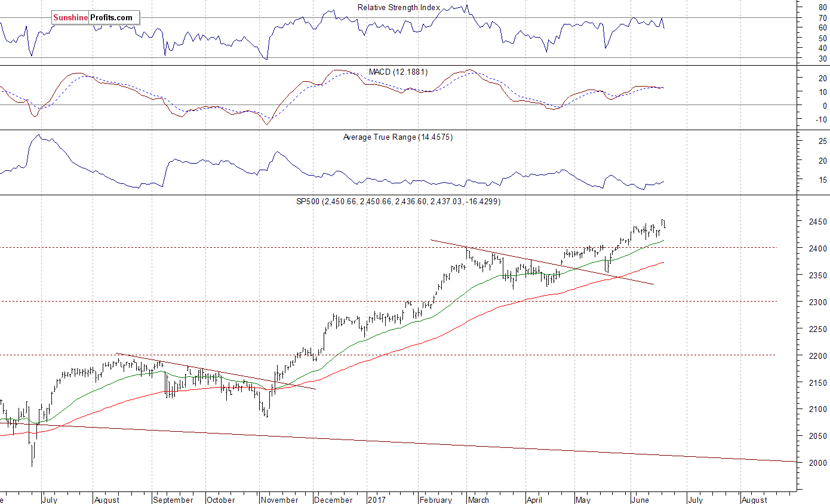Click the 2100 price axis value

click(817, 410)
